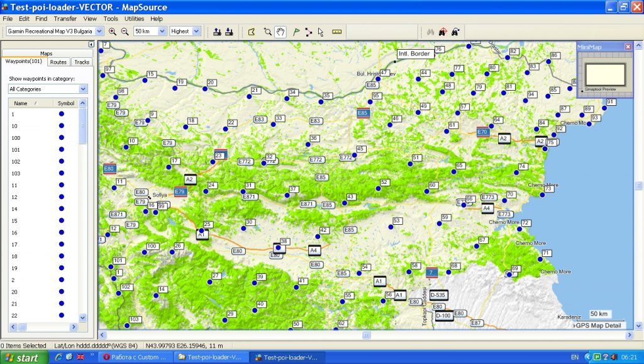Open the 50 km zoom scale dropdown
Screen dimensions: 644x364
[162, 31]
